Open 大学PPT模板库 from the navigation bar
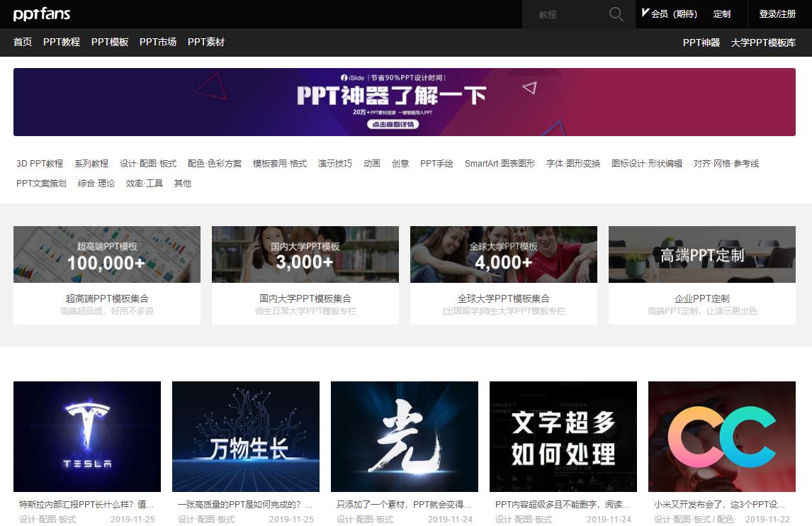The image size is (812, 526). click(x=762, y=43)
